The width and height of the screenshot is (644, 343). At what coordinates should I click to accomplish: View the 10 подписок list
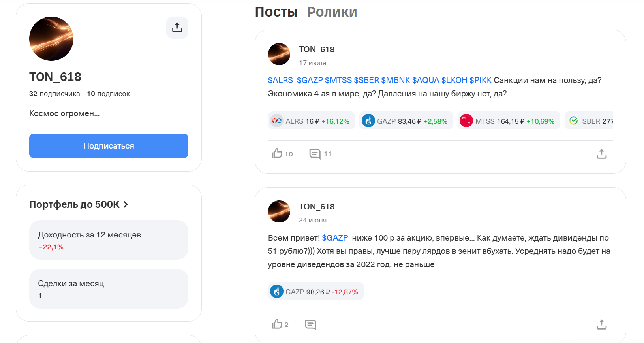pyautogui.click(x=109, y=94)
